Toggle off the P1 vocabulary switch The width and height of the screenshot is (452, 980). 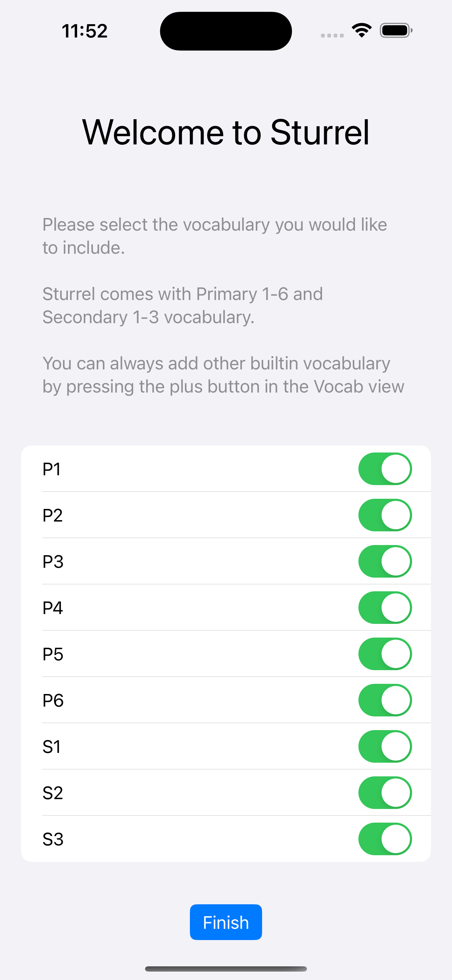pos(385,469)
